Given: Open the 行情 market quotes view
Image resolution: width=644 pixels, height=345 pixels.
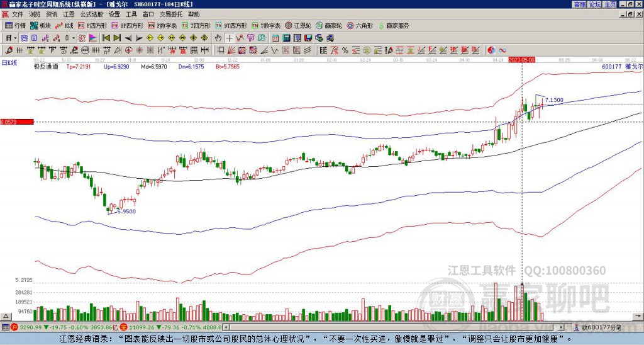Looking at the screenshot, I should pos(15,25).
